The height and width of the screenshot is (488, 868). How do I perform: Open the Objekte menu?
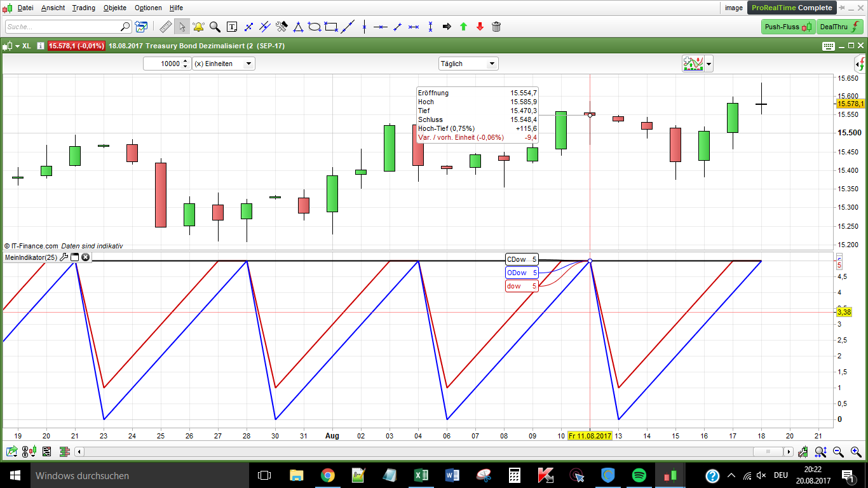(115, 8)
